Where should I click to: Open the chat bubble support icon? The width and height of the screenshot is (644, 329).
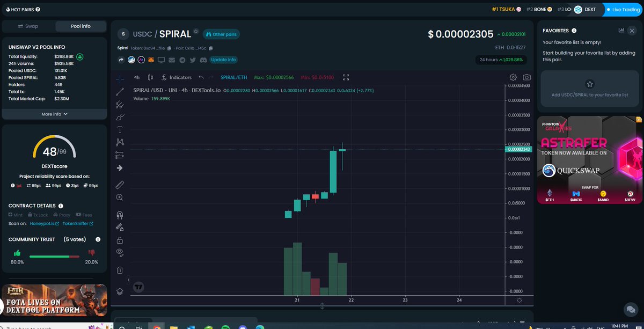(630, 309)
